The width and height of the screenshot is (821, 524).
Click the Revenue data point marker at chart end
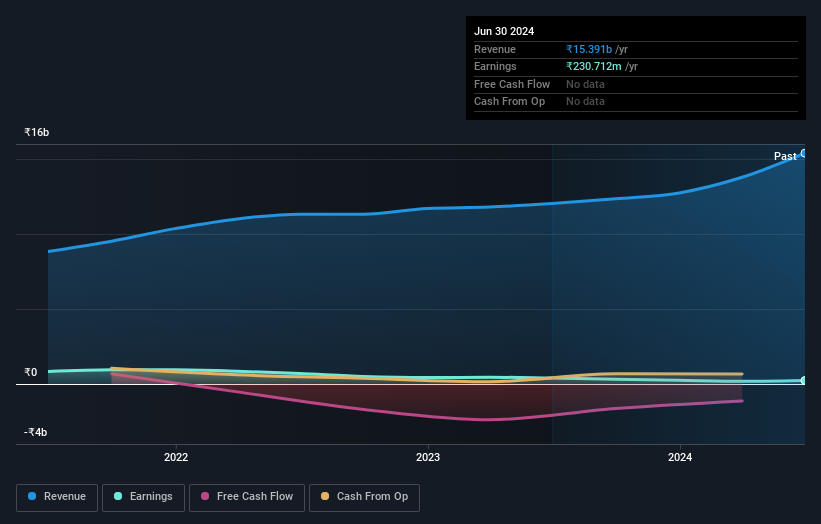[804, 153]
